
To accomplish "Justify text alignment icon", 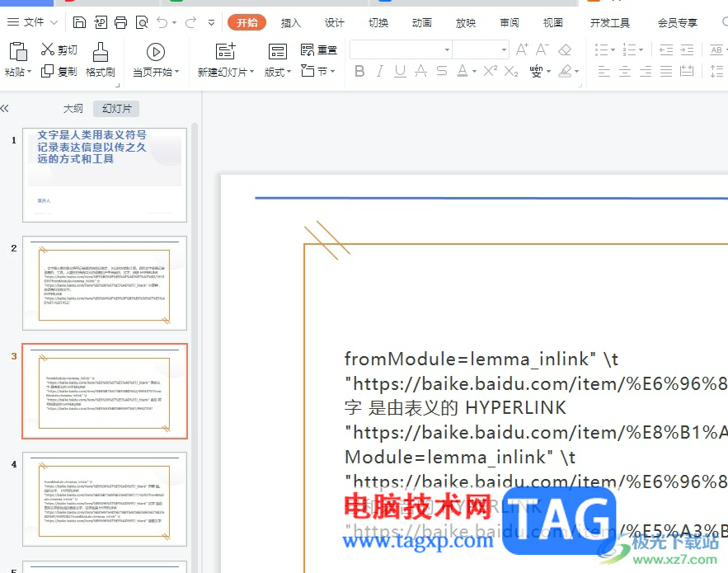I will click(666, 71).
